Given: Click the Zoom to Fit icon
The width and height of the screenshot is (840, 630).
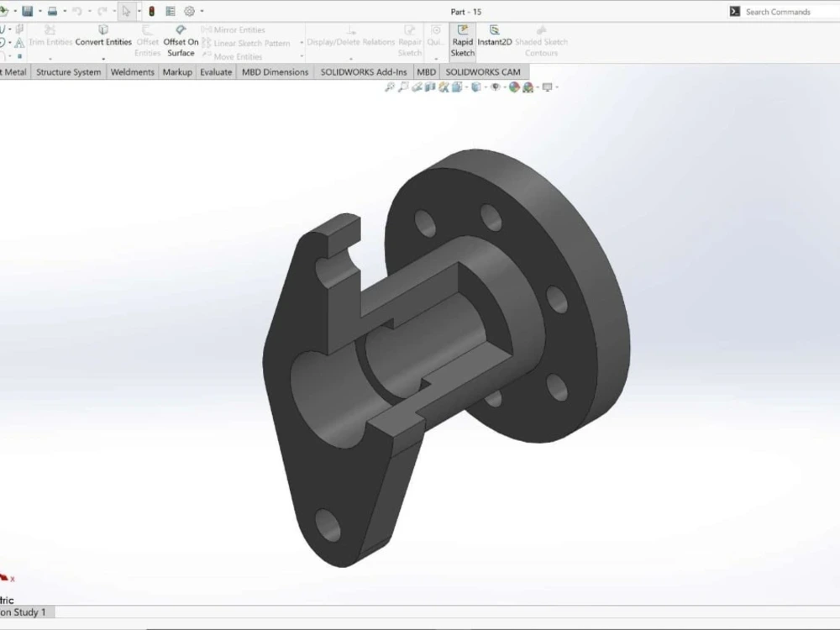Looking at the screenshot, I should pos(390,87).
